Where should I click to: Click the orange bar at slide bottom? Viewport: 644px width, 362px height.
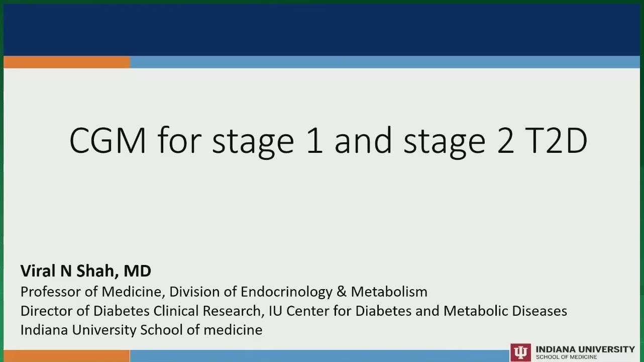click(66, 356)
